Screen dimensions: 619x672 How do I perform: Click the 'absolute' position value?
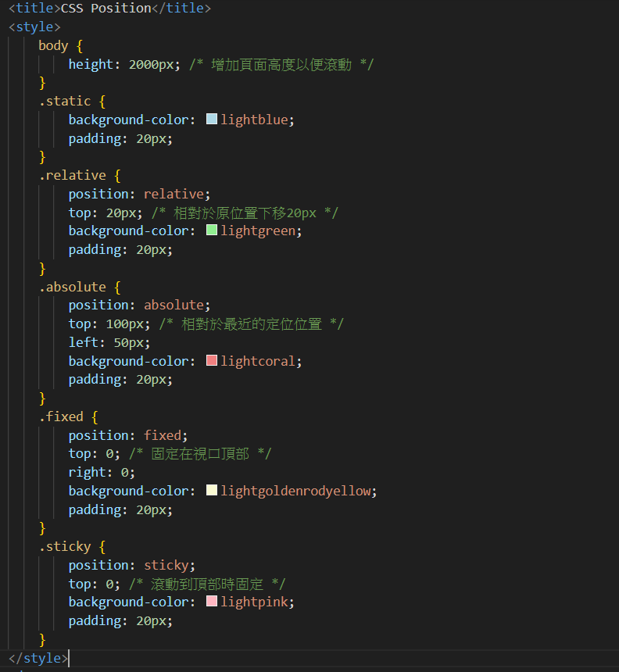click(x=174, y=306)
